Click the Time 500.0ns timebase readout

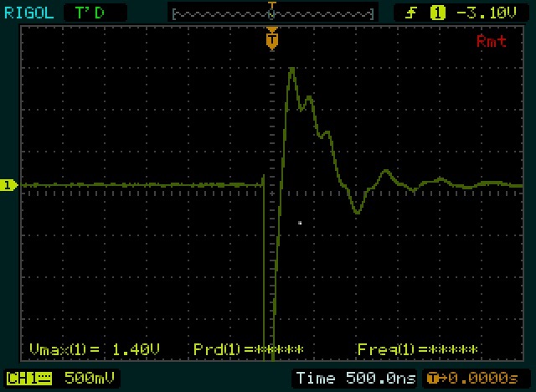pyautogui.click(x=356, y=379)
